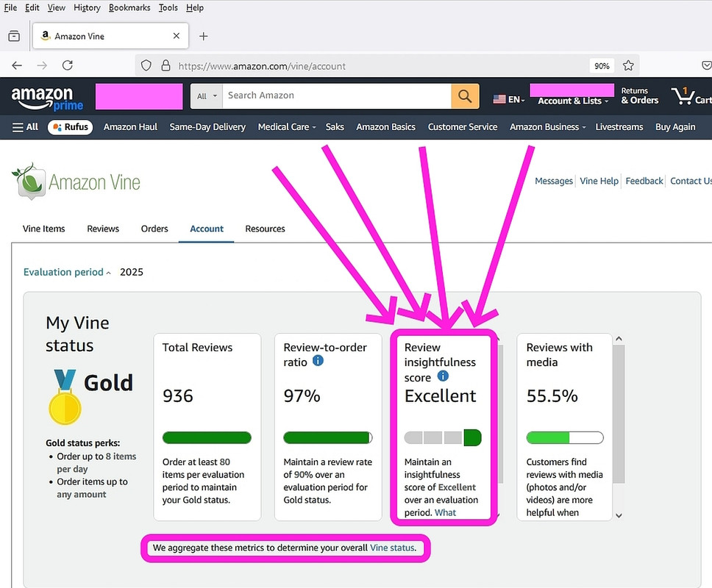
Task: Follow the Vine status link
Action: tap(392, 548)
